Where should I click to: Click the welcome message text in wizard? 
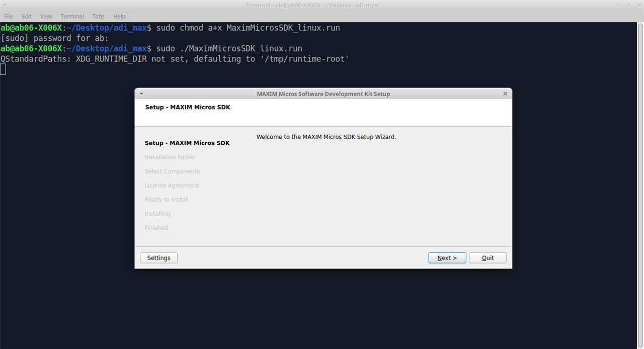[x=326, y=137]
